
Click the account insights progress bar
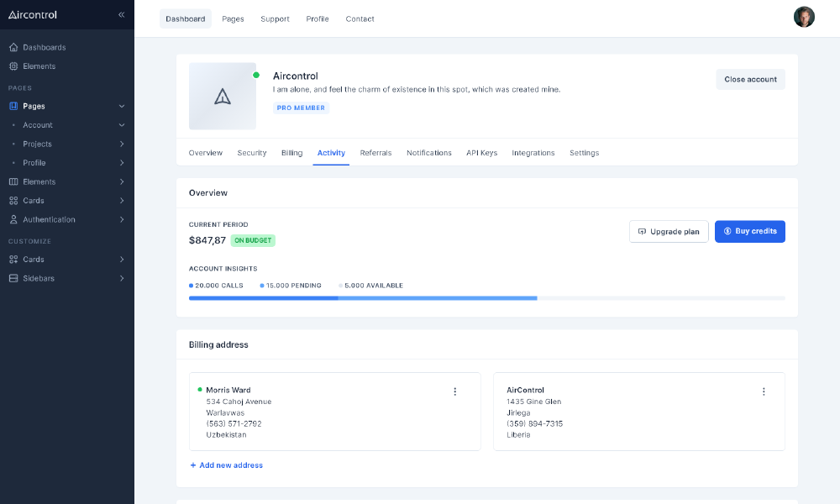[x=487, y=298]
